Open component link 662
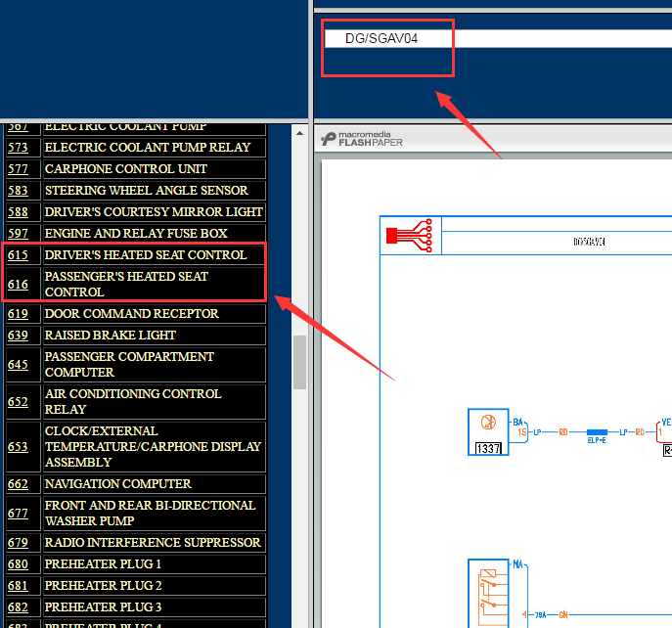The height and width of the screenshot is (628, 672). (18, 484)
